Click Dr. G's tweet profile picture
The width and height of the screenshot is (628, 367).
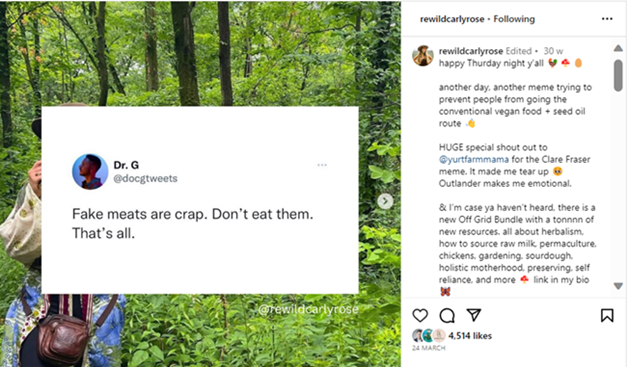[90, 171]
